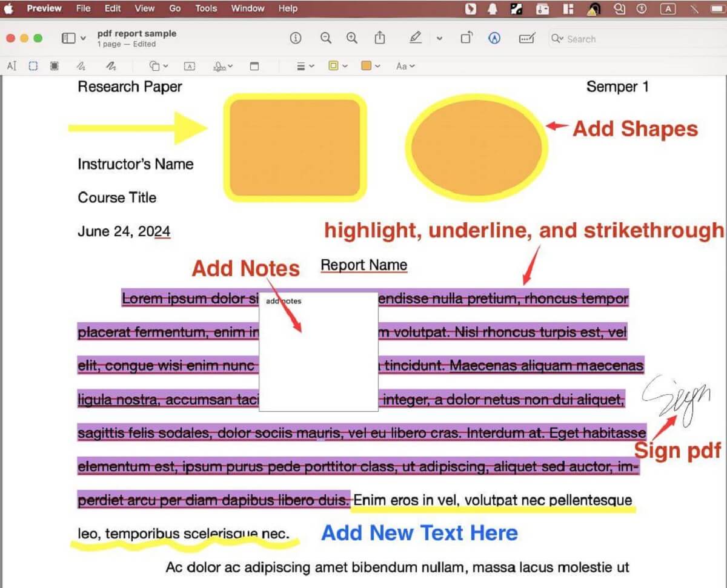Show the document Inspector info icon
Screen dimensions: 727x588
295,38
